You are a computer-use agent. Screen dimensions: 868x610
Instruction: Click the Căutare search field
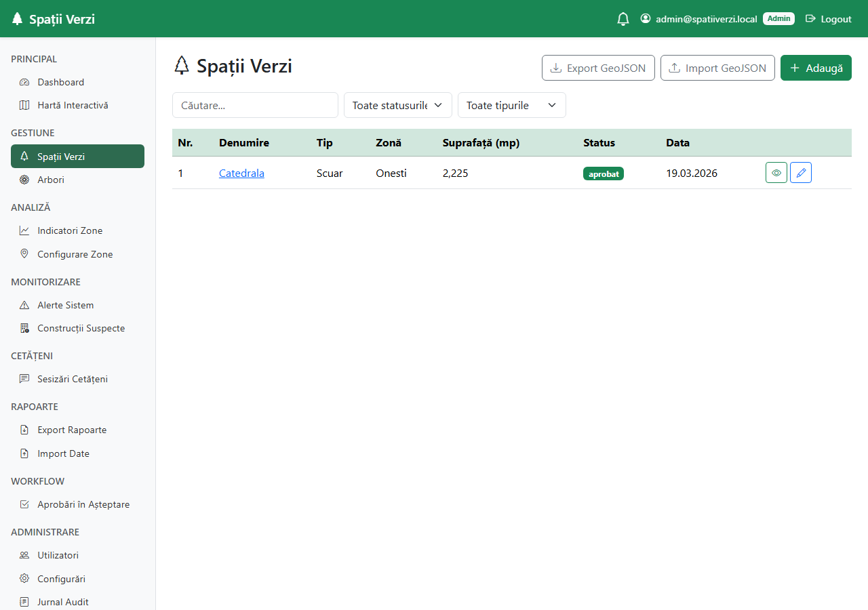pyautogui.click(x=255, y=105)
